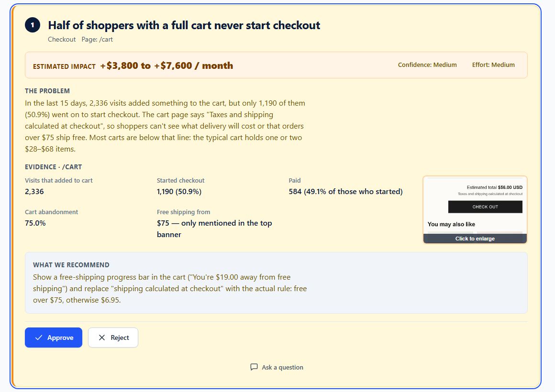Click the '1,190 (50.9%)' started checkout value
The image size is (555, 392).
click(179, 191)
